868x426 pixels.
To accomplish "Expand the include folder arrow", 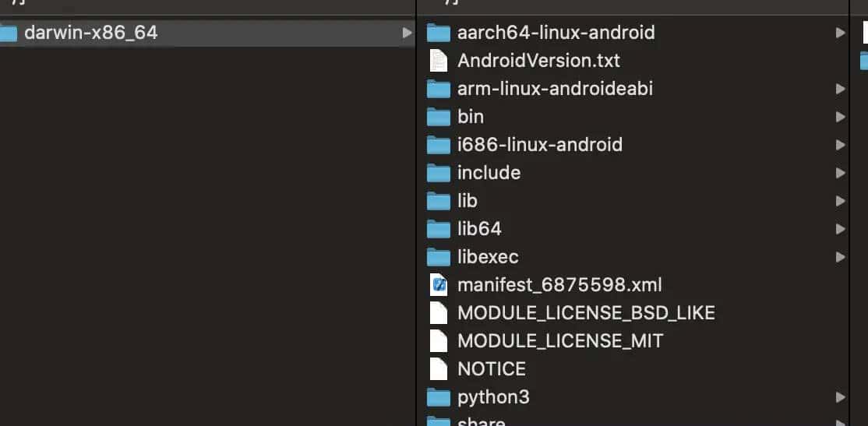I will [840, 174].
